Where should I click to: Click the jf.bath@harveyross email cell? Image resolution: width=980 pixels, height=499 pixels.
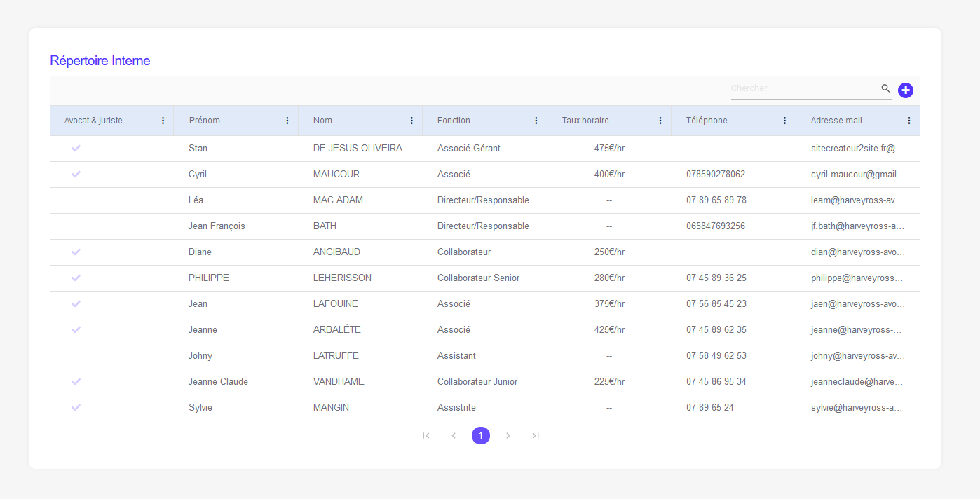point(857,226)
